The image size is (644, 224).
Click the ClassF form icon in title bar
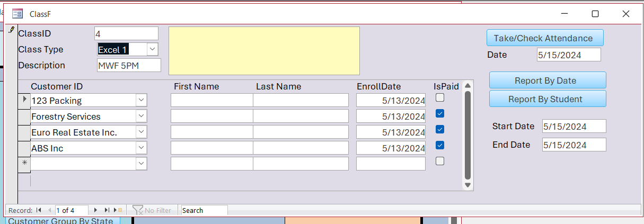tap(17, 14)
